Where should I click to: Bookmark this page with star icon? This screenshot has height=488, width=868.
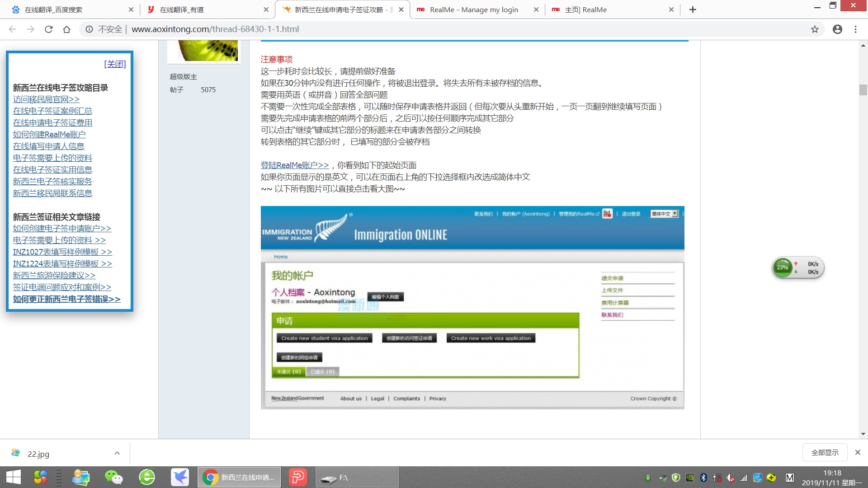tap(815, 29)
